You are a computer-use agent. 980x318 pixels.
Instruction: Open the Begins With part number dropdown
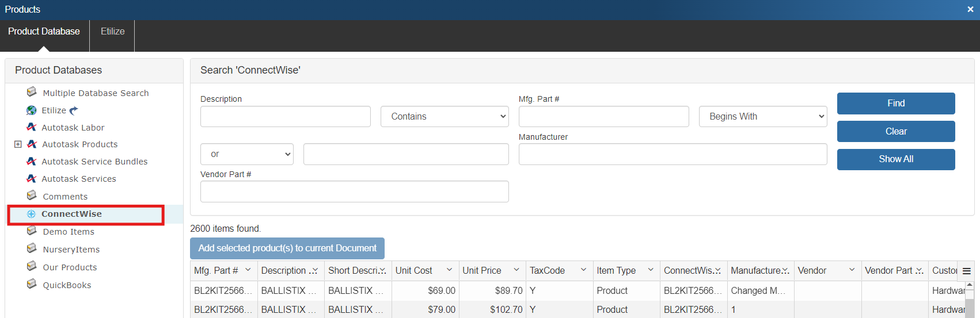pos(763,117)
